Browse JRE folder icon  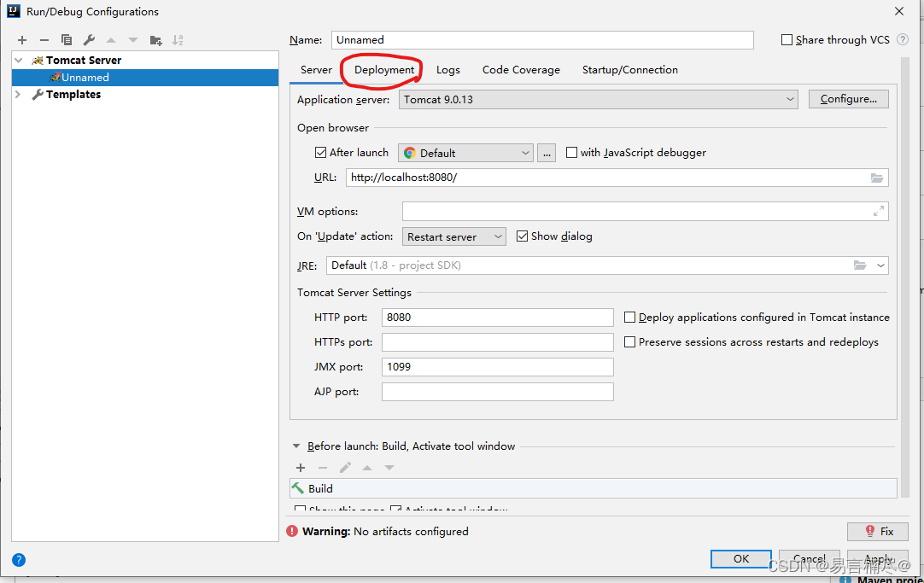860,265
